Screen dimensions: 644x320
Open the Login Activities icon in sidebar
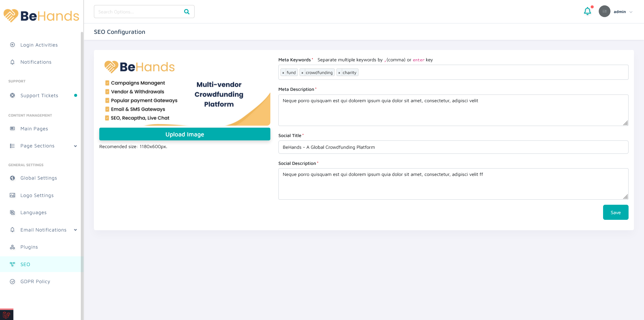tap(12, 45)
